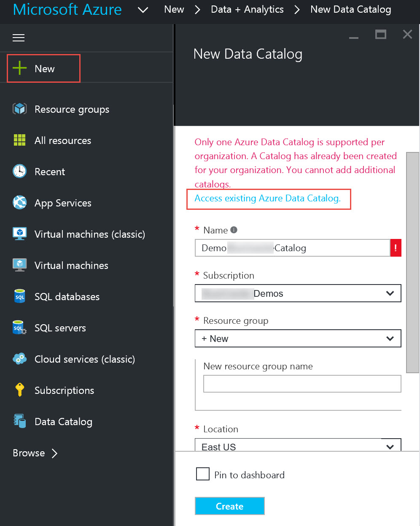The image size is (420, 526).
Task: Click the red one-catalog-only error message
Action: coord(296,163)
